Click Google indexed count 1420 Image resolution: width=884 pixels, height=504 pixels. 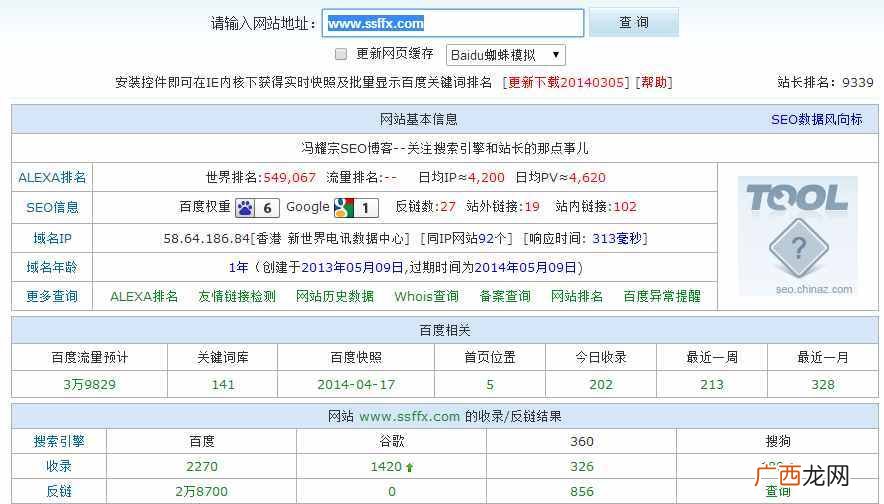386,466
